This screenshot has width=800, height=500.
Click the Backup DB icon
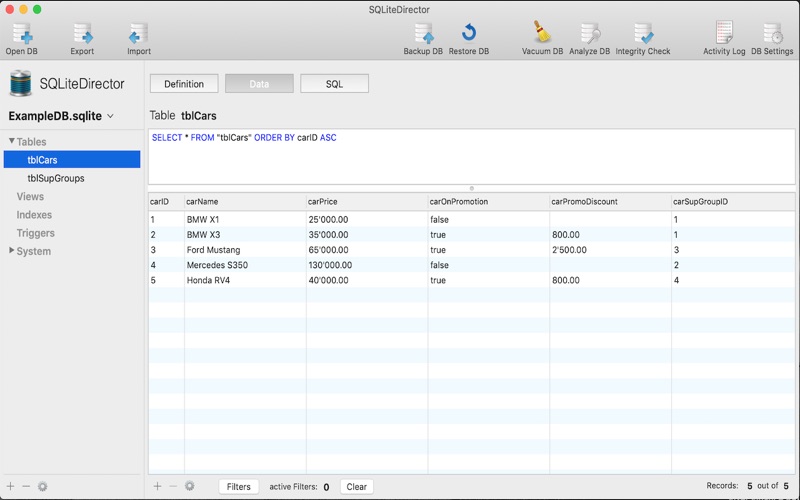click(x=423, y=34)
